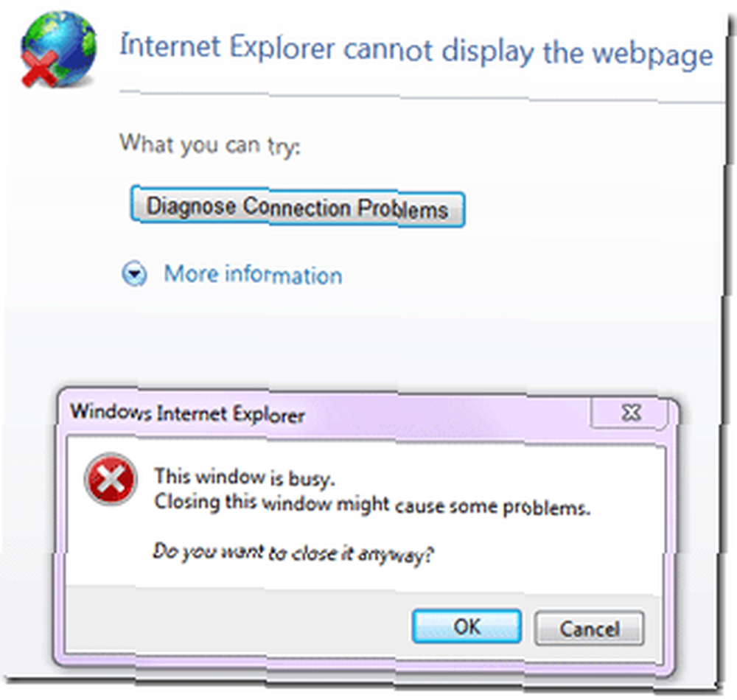Click the word webpage in the heading
Screen dimensions: 737x700
pos(652,55)
